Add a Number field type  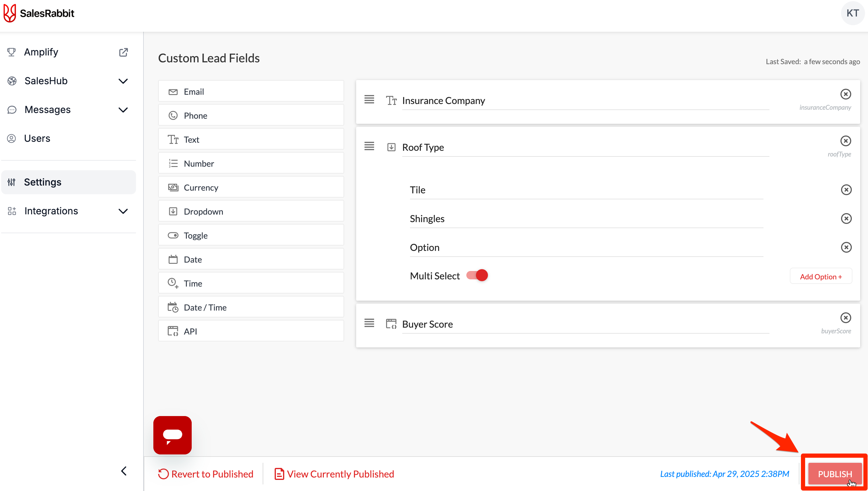tap(251, 163)
